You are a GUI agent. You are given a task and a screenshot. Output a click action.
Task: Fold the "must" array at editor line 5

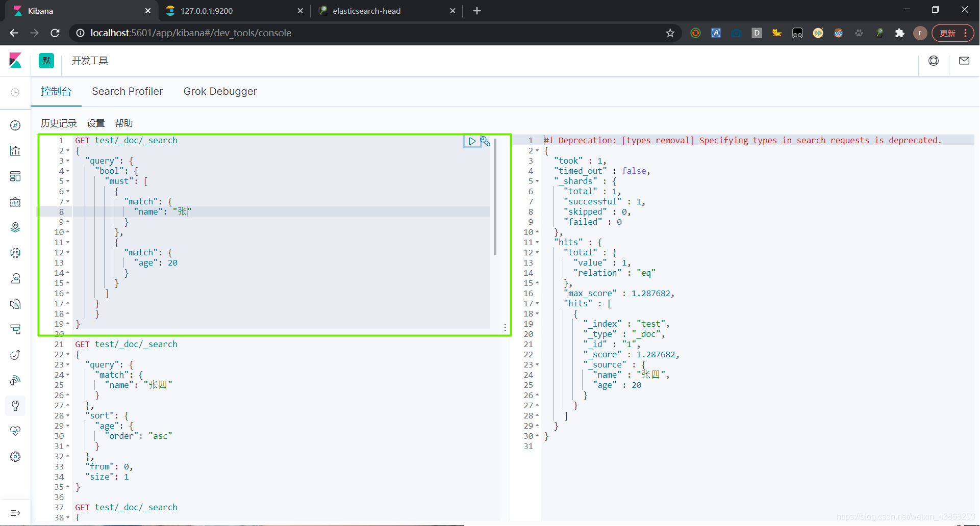click(x=68, y=181)
